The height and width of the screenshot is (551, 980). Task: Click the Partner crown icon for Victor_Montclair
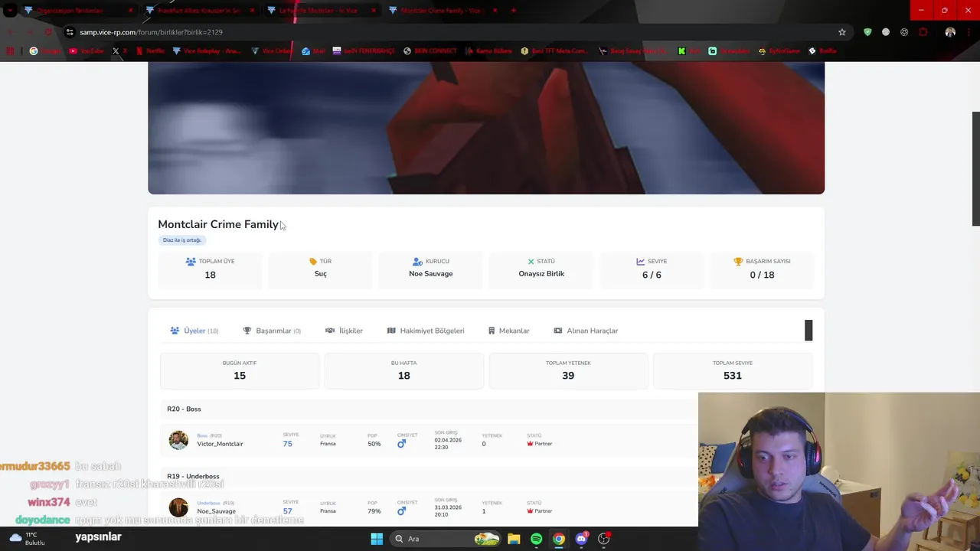(530, 444)
